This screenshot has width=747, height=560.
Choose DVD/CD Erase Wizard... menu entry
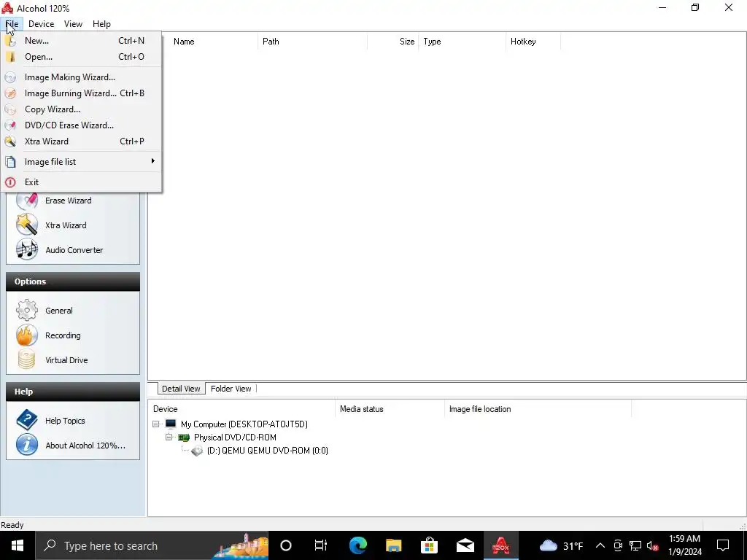pos(82,125)
